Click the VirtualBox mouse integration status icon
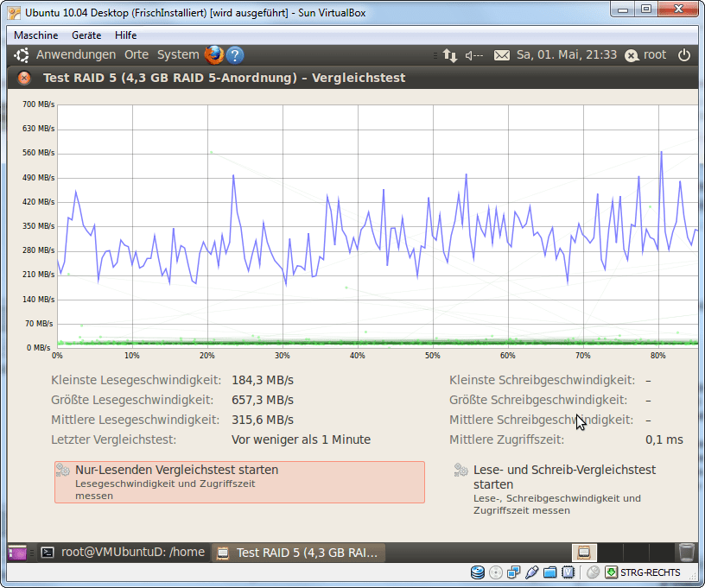The image size is (705, 588). coord(593,572)
